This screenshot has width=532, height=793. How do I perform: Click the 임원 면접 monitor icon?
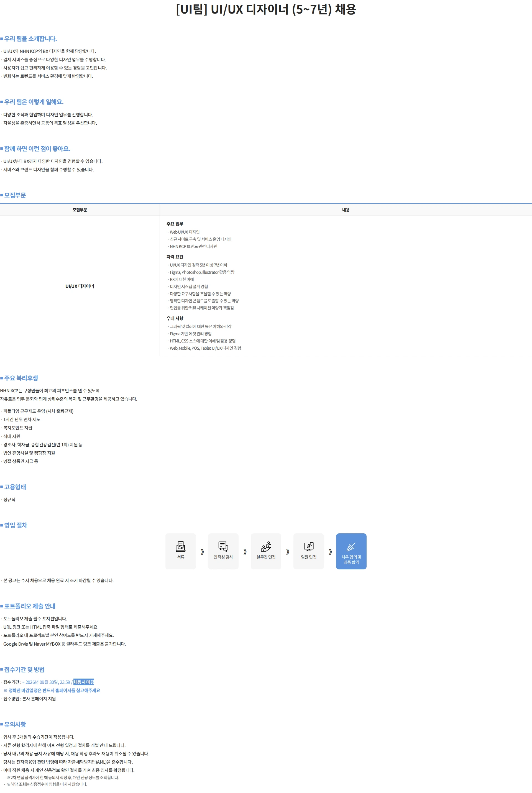(x=309, y=546)
